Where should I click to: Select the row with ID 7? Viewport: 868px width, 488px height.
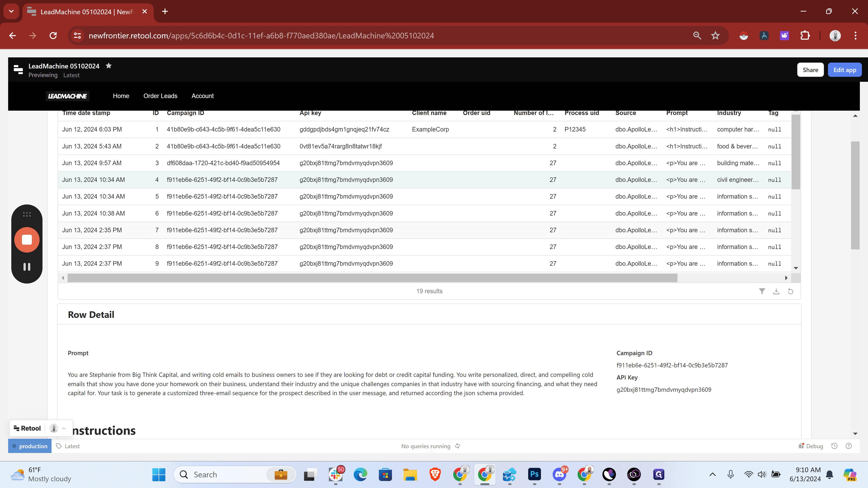pyautogui.click(x=424, y=230)
